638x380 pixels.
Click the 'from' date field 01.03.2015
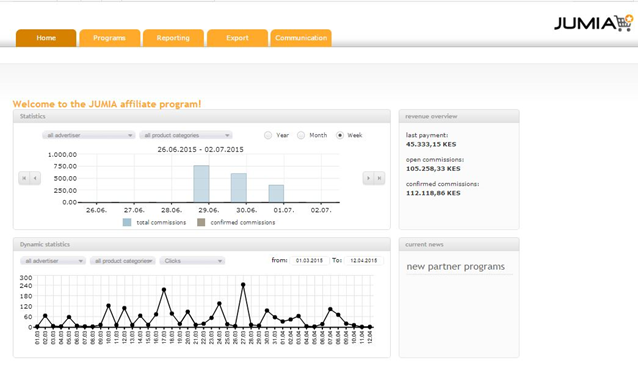coord(309,260)
